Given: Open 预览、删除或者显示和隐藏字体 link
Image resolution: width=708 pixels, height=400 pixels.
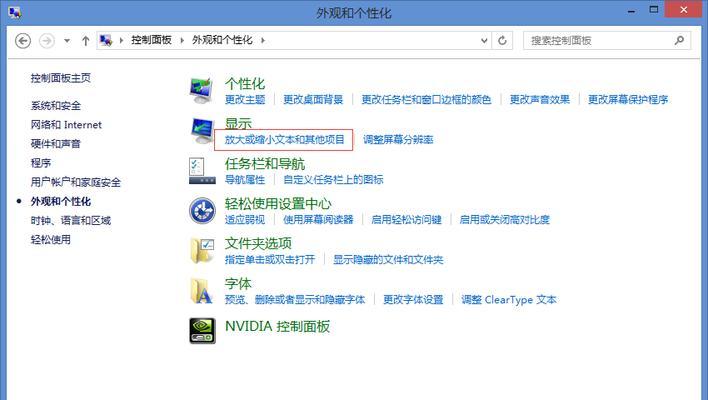Looking at the screenshot, I should pos(295,299).
